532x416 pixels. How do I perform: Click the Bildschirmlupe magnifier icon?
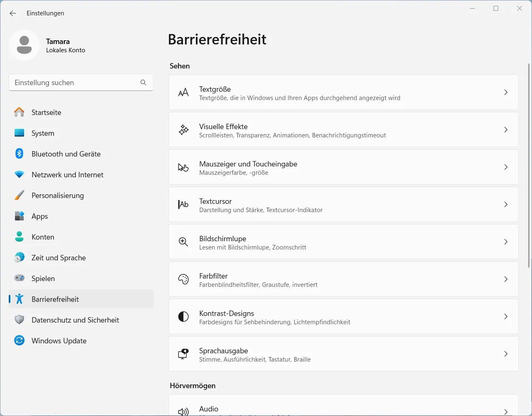183,242
